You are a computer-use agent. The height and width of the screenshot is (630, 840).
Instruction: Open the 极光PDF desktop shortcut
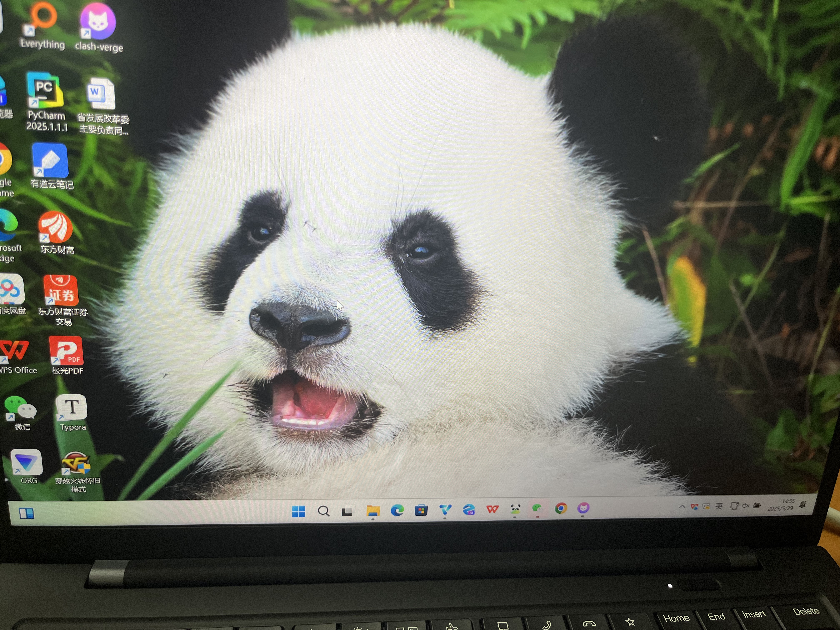click(66, 351)
